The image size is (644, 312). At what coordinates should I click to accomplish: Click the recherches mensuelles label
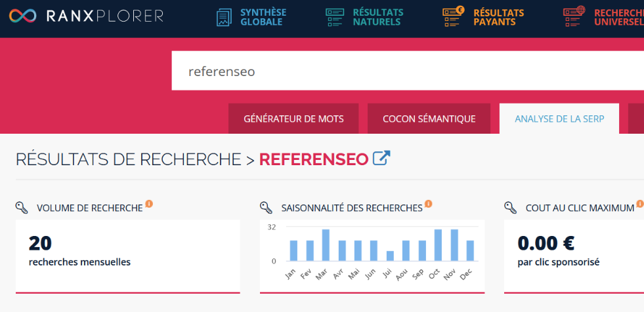point(79,262)
